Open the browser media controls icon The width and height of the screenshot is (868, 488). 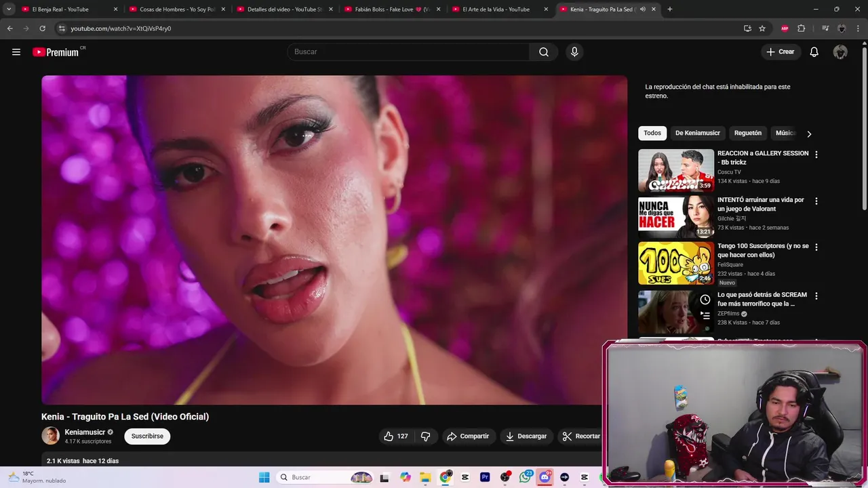(825, 28)
